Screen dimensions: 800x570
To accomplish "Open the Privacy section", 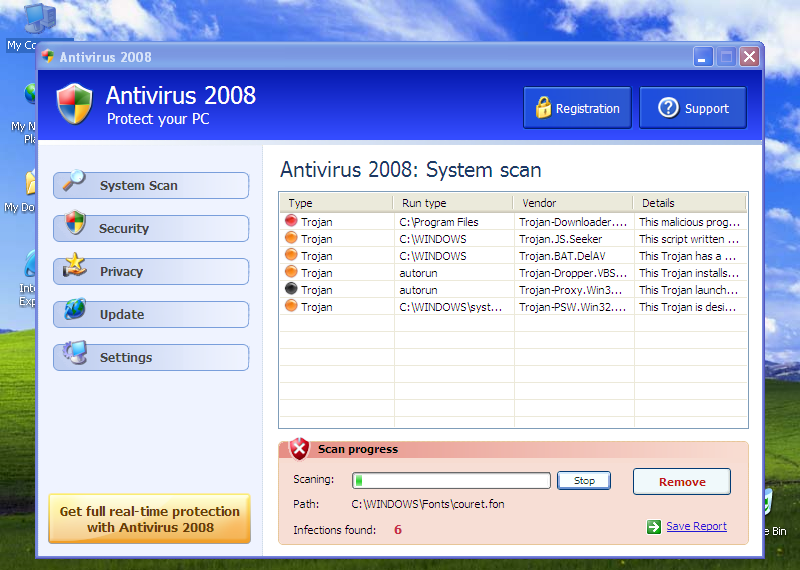I will point(151,271).
